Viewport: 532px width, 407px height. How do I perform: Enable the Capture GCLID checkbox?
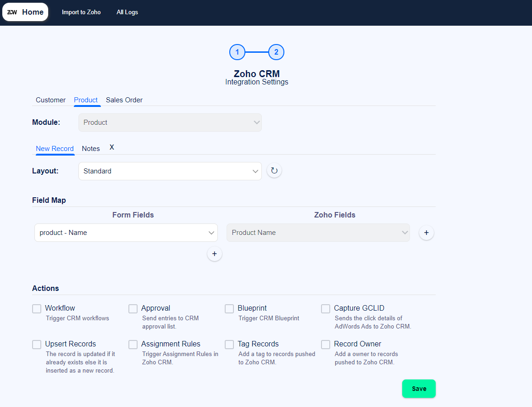[326, 308]
